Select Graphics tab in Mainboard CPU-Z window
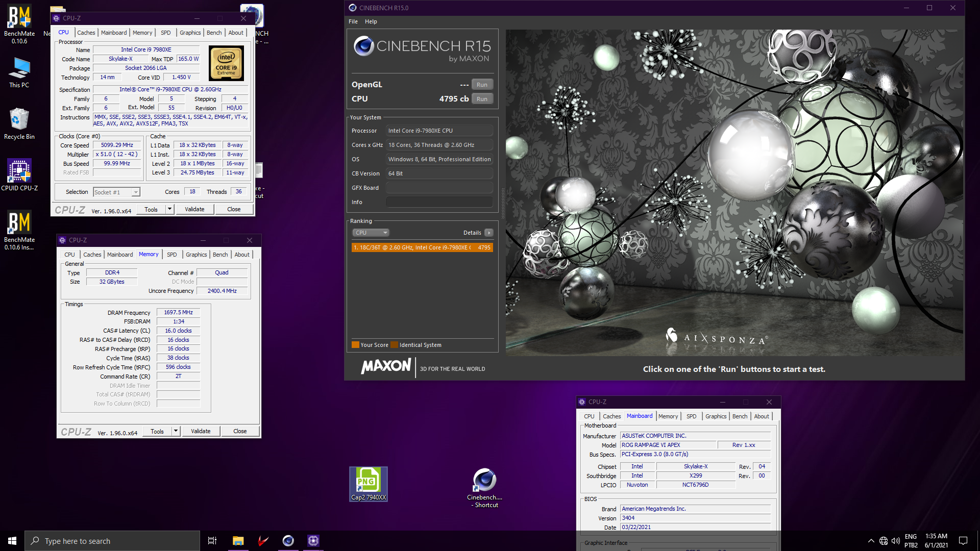980x551 pixels. pos(716,416)
